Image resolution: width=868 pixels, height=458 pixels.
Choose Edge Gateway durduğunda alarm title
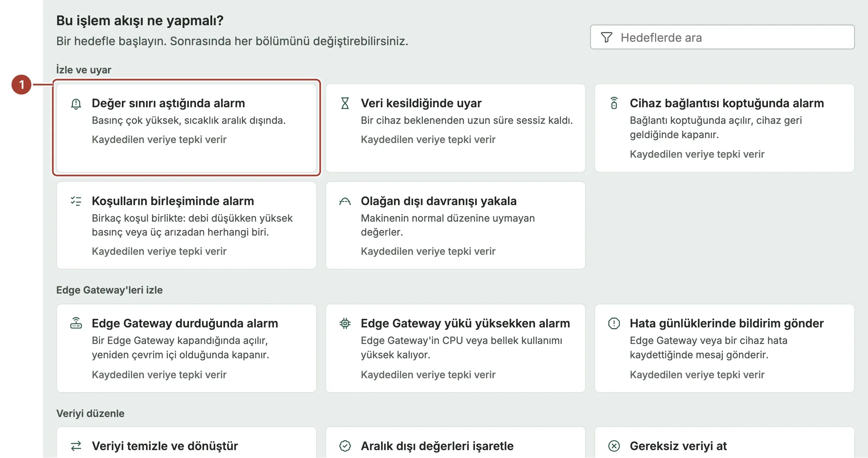(185, 323)
